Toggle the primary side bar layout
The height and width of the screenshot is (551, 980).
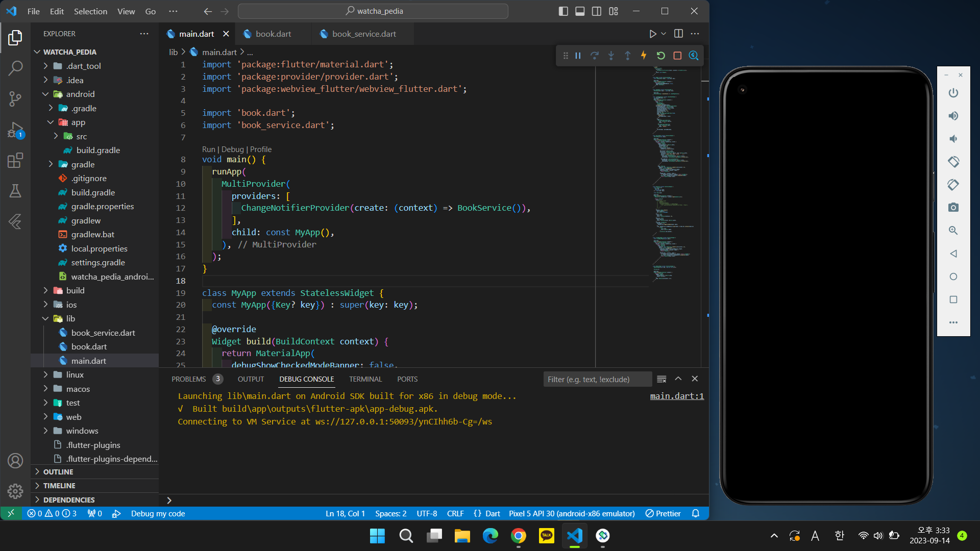click(563, 11)
